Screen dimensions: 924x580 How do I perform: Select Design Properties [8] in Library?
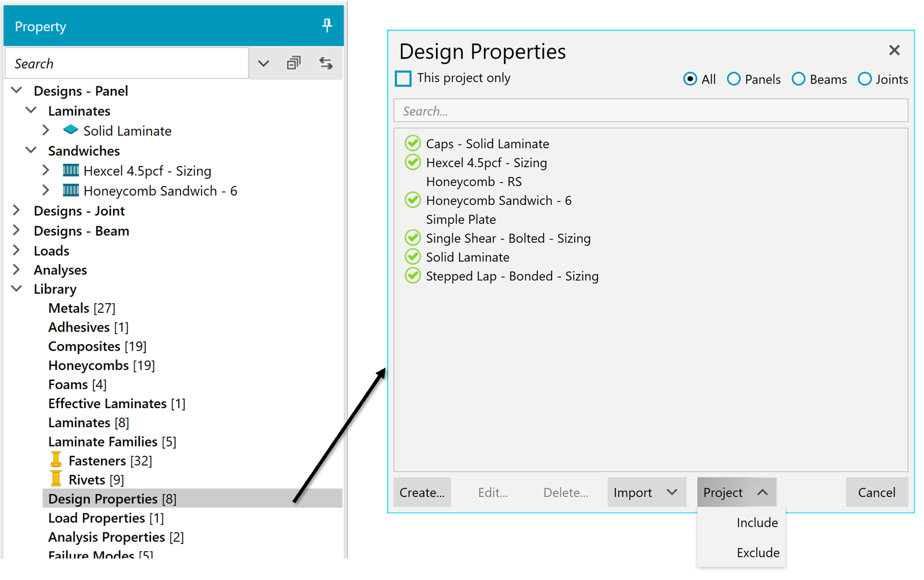192,498
